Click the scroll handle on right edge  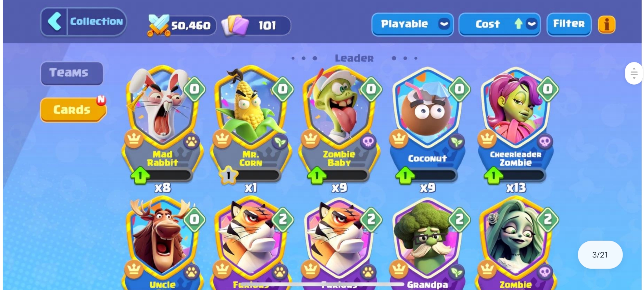(x=634, y=73)
